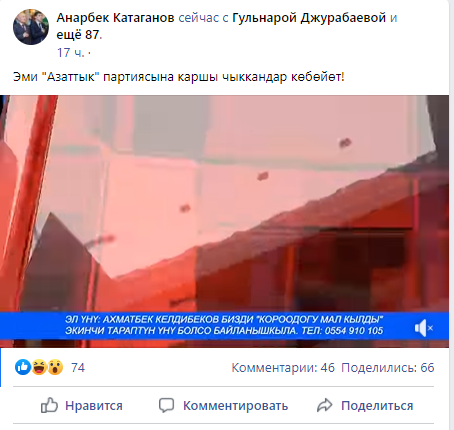Click the Нравится button label
This screenshot has width=454, height=430.
pos(94,406)
